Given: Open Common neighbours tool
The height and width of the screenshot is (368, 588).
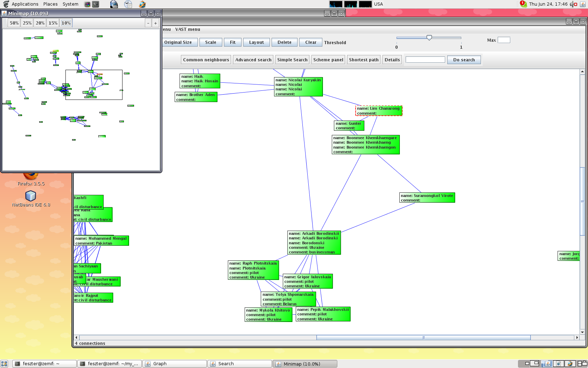Looking at the screenshot, I should pyautogui.click(x=206, y=60).
